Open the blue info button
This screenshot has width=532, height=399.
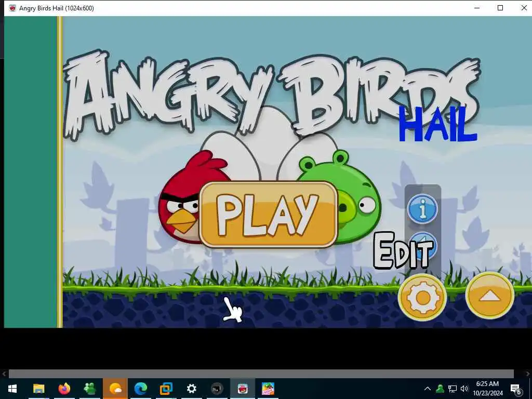[x=422, y=208]
